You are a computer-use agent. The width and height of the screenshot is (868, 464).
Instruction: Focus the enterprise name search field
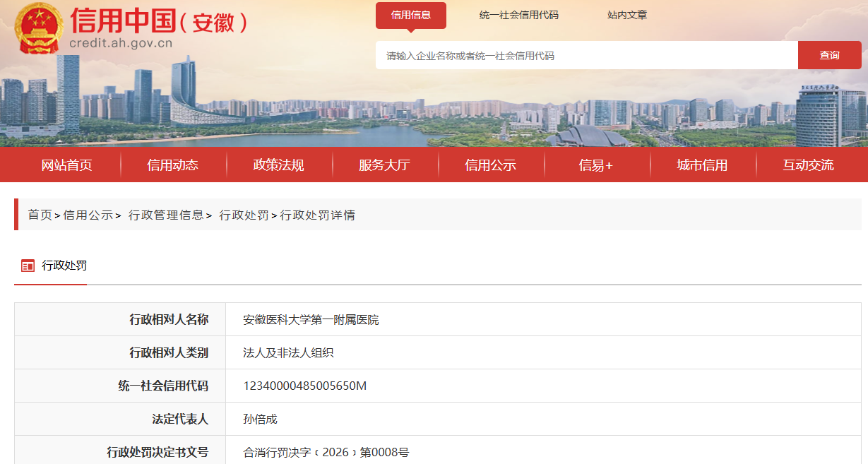tap(587, 55)
